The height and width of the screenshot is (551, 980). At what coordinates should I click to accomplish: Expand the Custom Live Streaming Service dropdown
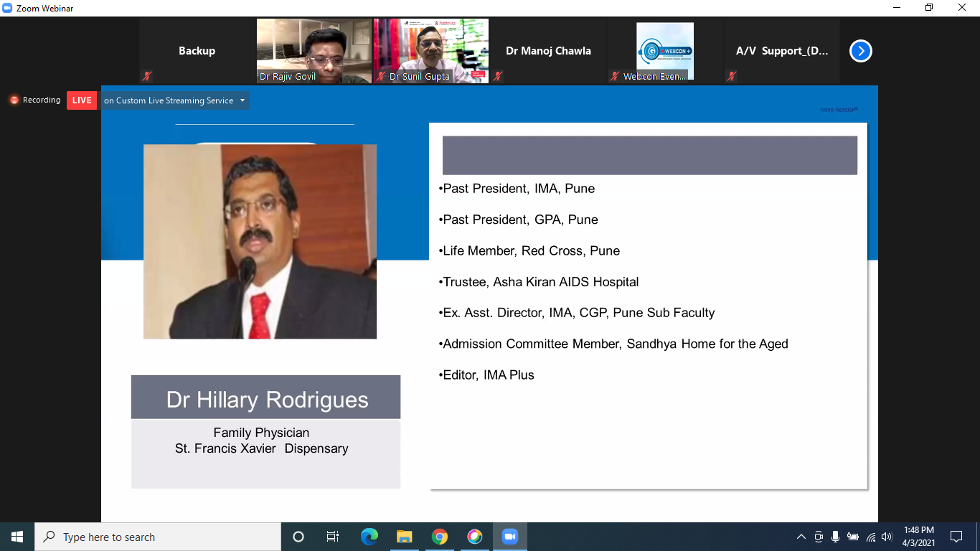242,100
